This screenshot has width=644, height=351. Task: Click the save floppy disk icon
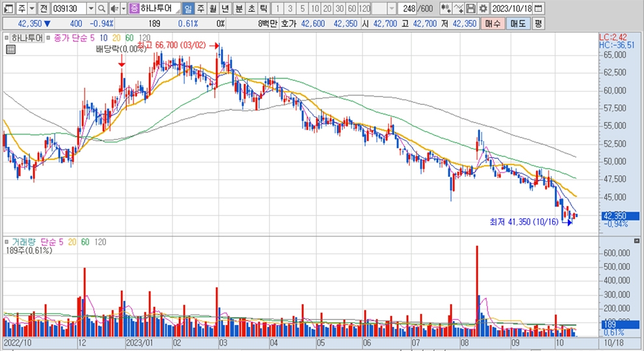coord(471,8)
